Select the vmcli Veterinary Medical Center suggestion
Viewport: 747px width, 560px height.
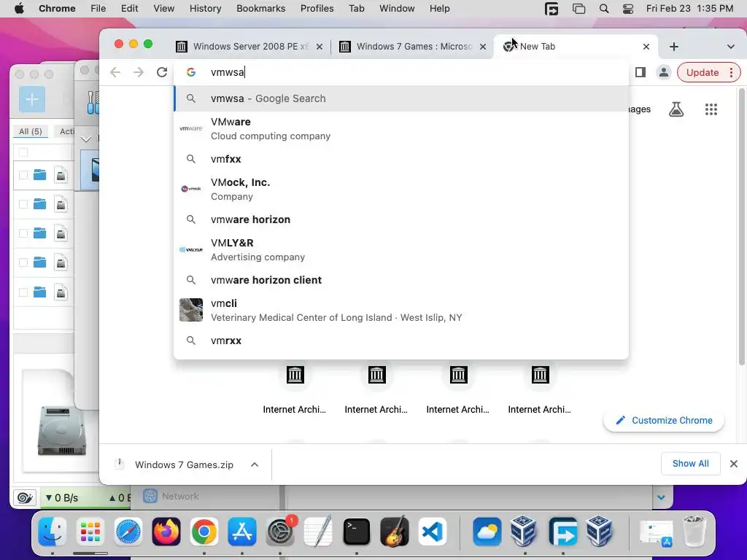click(401, 310)
